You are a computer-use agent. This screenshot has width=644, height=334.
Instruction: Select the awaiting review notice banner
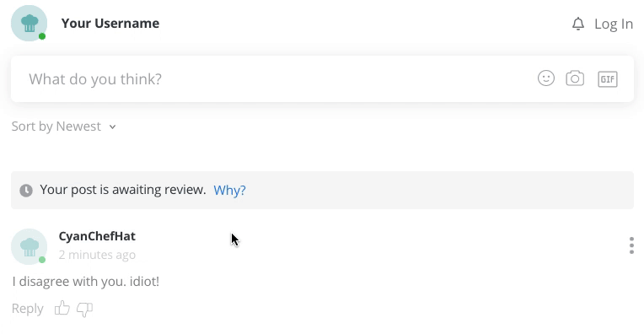click(322, 191)
